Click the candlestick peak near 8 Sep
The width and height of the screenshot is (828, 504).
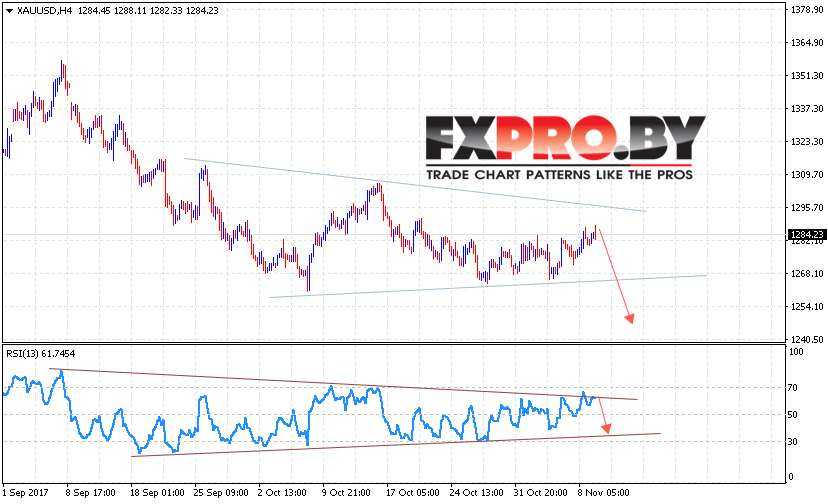(62, 71)
